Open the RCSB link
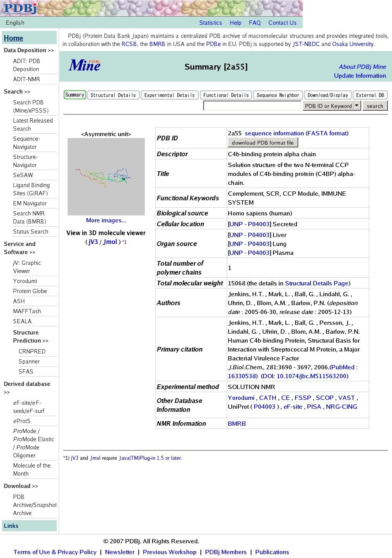Screen dimensions: 392x558 129,44
